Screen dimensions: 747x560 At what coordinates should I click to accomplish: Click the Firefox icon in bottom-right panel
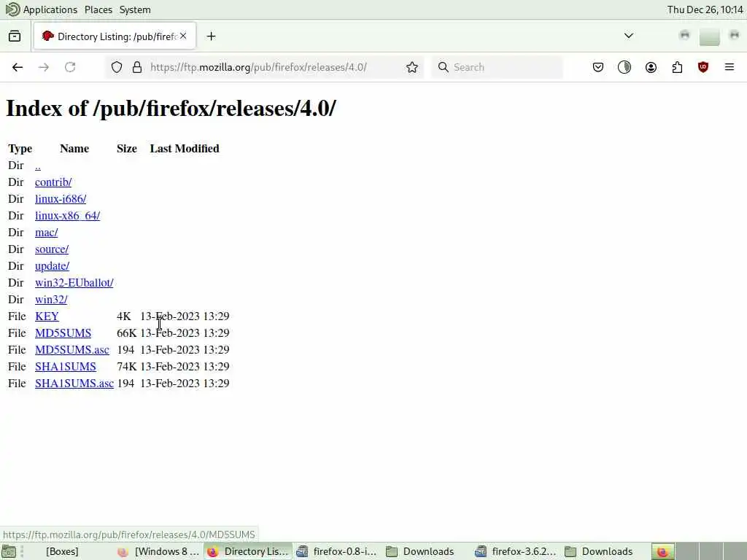662,552
